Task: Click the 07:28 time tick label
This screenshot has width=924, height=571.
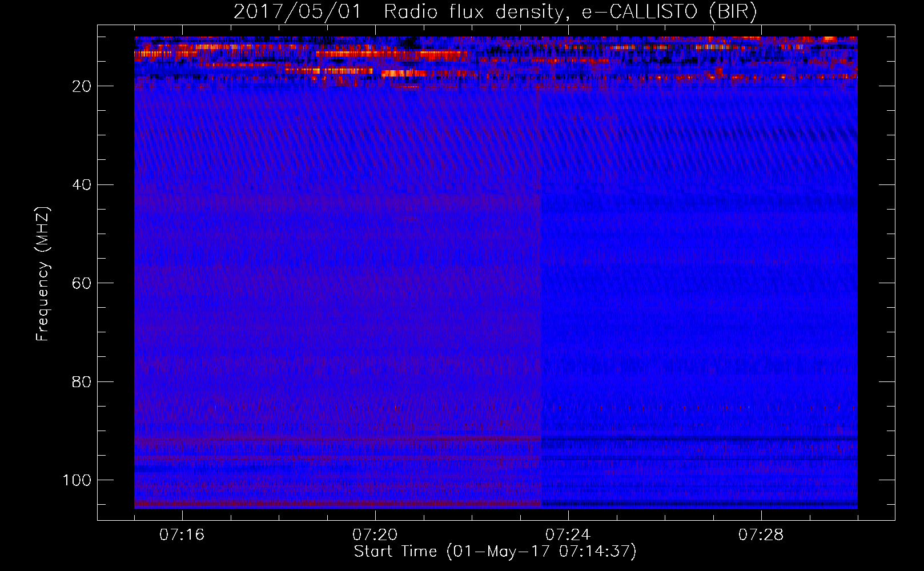Action: (761, 535)
